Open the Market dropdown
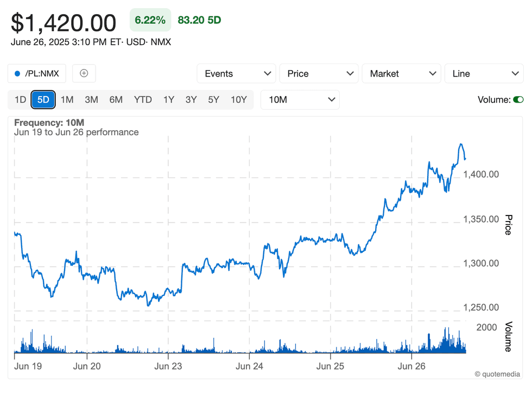Screen dimensions: 532x393 point(401,73)
